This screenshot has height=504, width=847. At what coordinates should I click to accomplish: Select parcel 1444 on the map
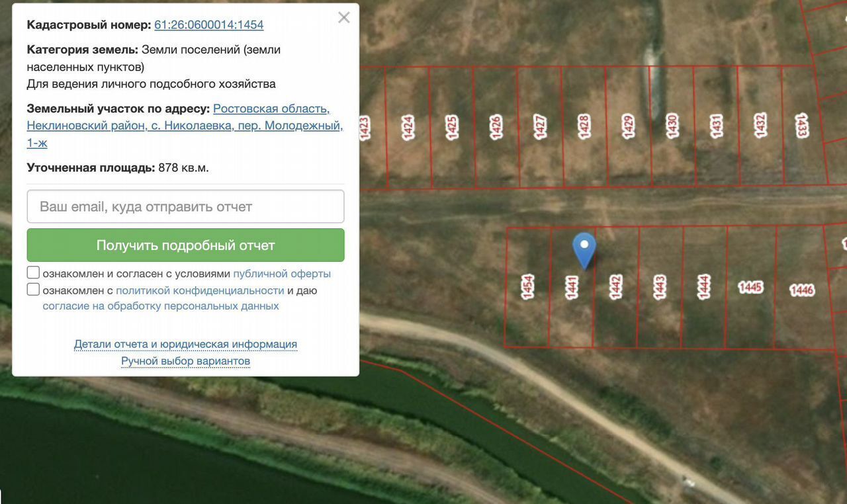(703, 287)
